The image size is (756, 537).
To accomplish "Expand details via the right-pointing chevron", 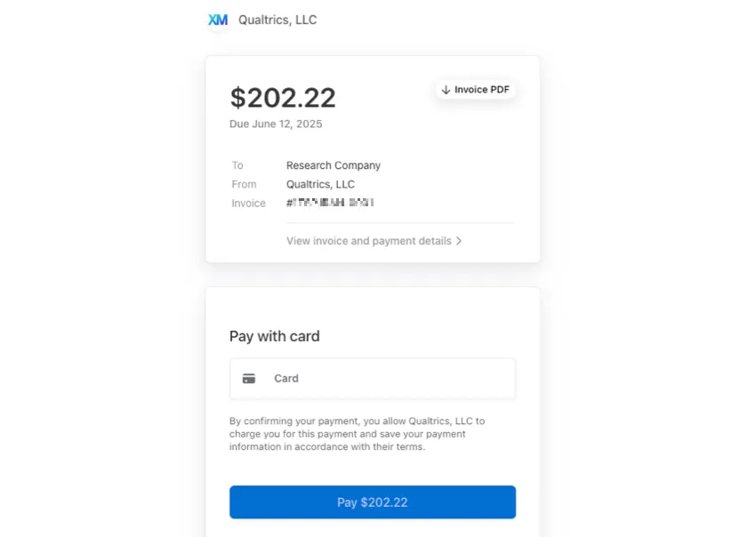I will pyautogui.click(x=459, y=240).
